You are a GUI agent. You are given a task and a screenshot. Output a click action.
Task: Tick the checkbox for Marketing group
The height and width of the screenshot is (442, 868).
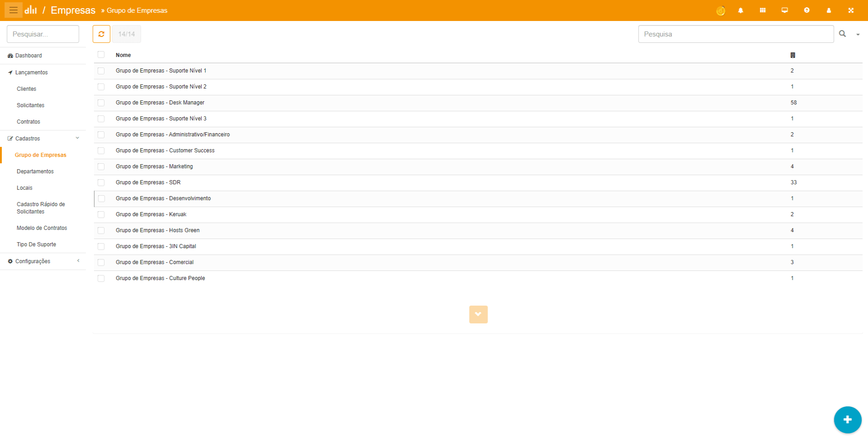coord(101,166)
